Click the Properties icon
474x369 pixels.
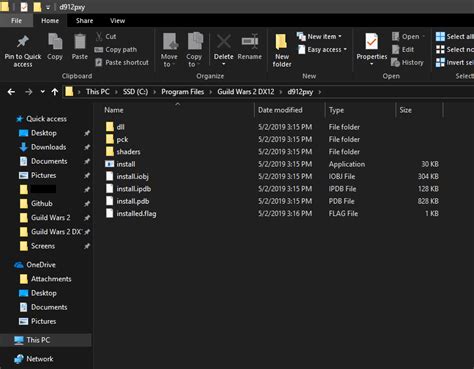pos(371,42)
